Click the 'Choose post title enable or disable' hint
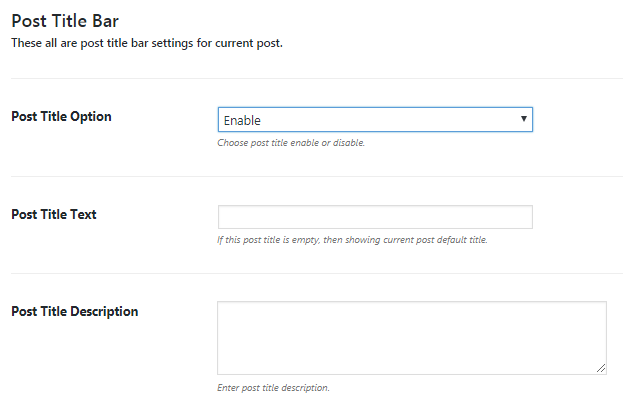 click(x=291, y=143)
